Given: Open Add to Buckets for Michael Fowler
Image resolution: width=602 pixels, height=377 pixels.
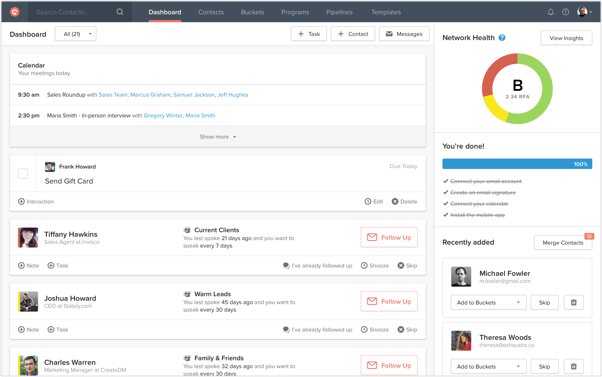Looking at the screenshot, I should coord(488,303).
